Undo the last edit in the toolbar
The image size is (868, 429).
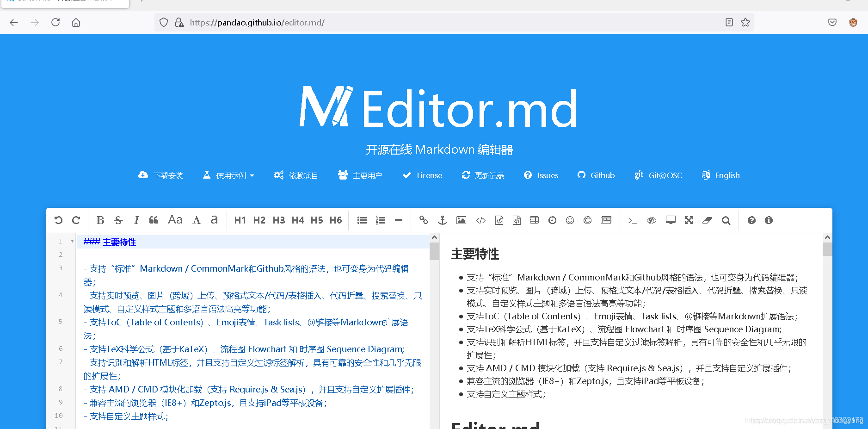(x=58, y=220)
